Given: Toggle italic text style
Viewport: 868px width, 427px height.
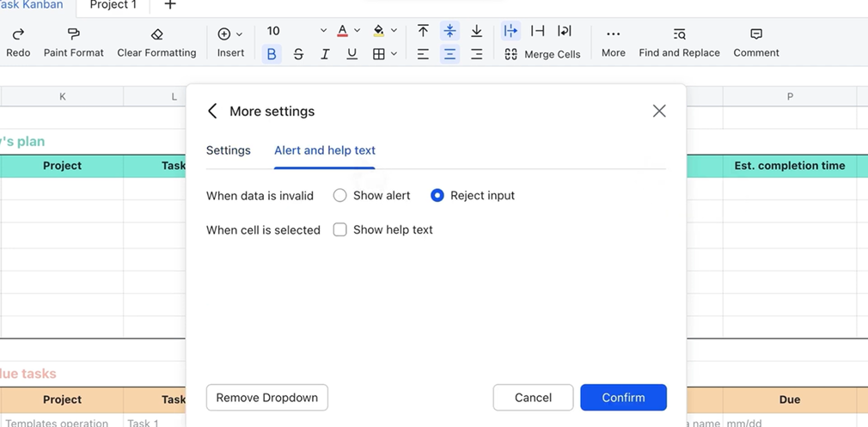Looking at the screenshot, I should (325, 54).
